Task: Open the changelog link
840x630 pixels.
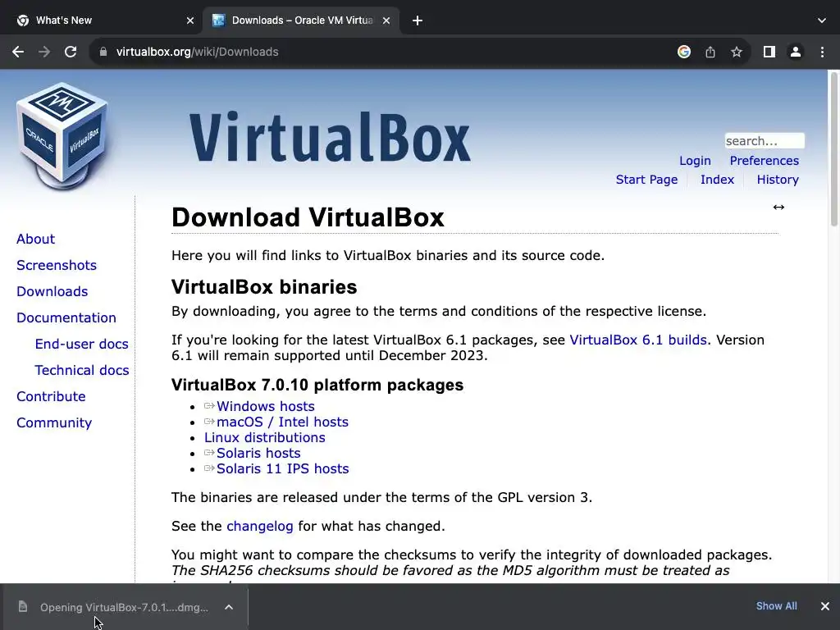Action: pyautogui.click(x=260, y=527)
